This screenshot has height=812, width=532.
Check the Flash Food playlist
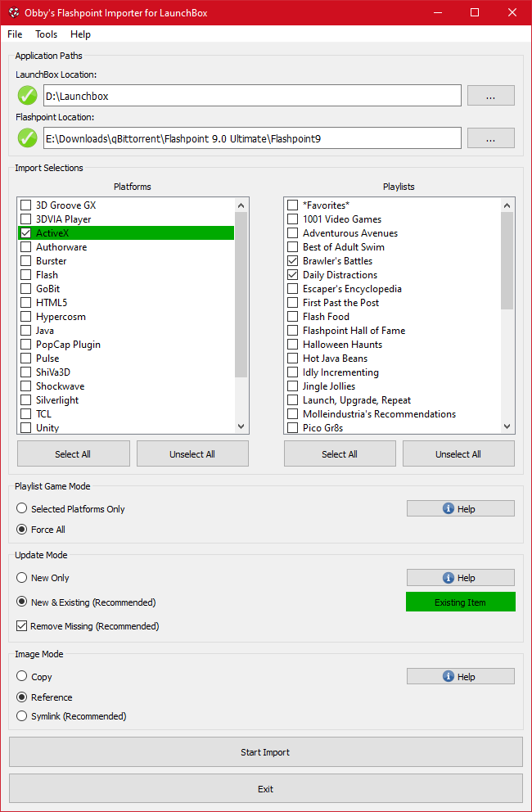[293, 317]
